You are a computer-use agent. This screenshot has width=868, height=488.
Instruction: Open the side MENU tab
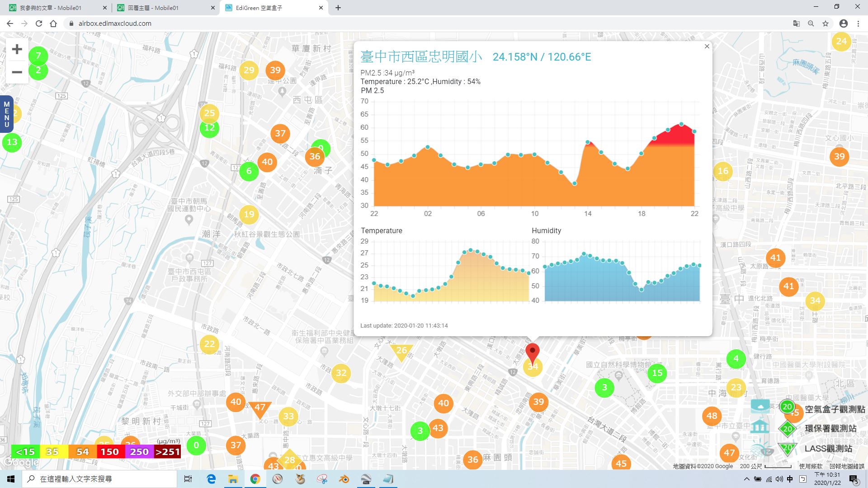[6, 114]
